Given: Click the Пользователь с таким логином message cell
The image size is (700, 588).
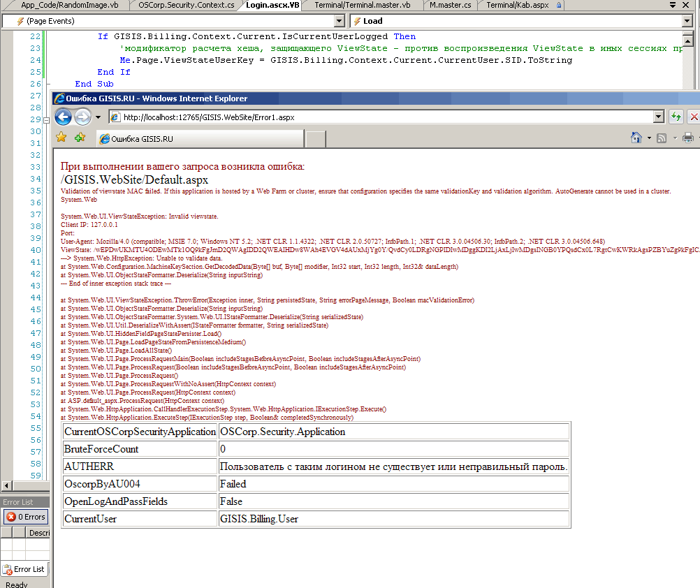Looking at the screenshot, I should [394, 466].
